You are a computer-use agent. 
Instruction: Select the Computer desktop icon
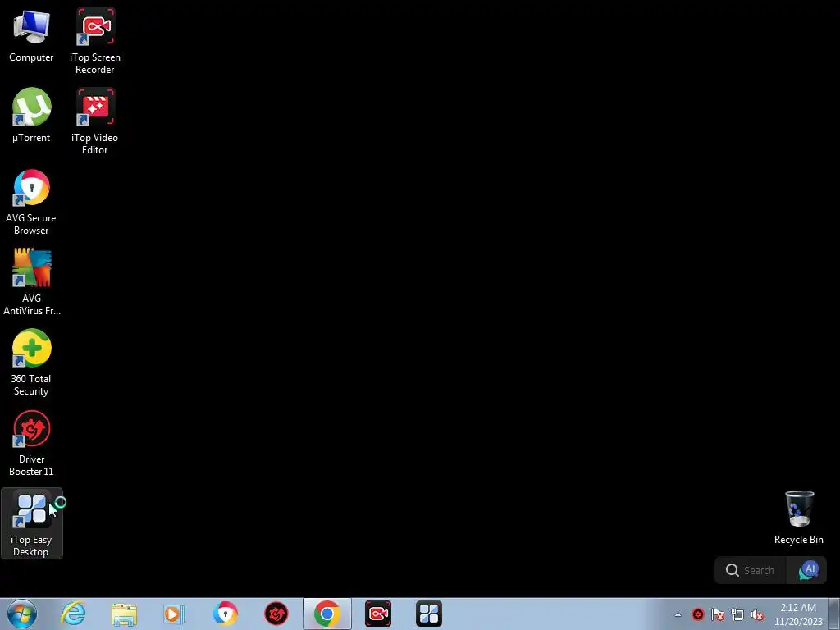[x=31, y=35]
